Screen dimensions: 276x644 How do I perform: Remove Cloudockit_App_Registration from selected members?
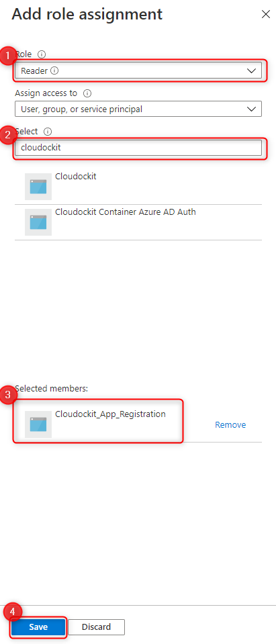click(230, 424)
